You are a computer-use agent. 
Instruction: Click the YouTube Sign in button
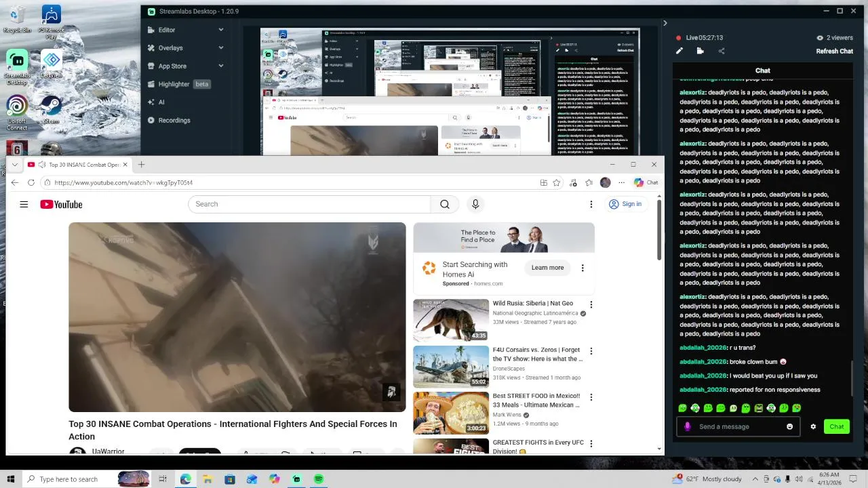point(625,204)
